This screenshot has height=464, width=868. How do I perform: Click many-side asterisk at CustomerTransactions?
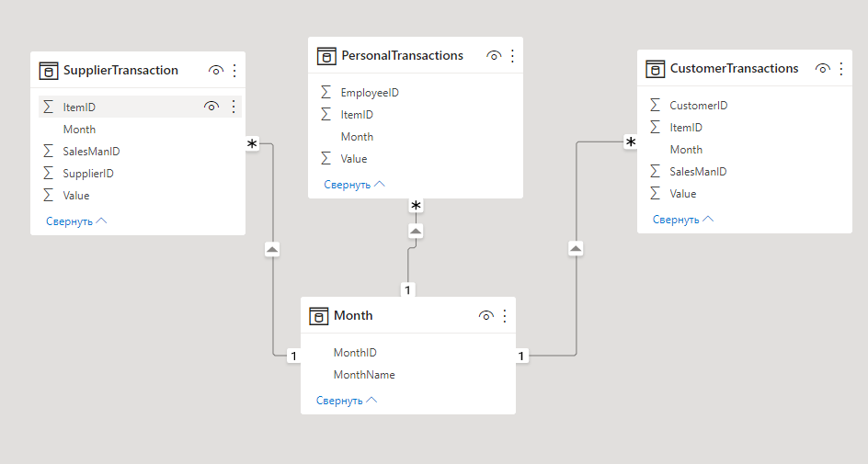point(631,142)
